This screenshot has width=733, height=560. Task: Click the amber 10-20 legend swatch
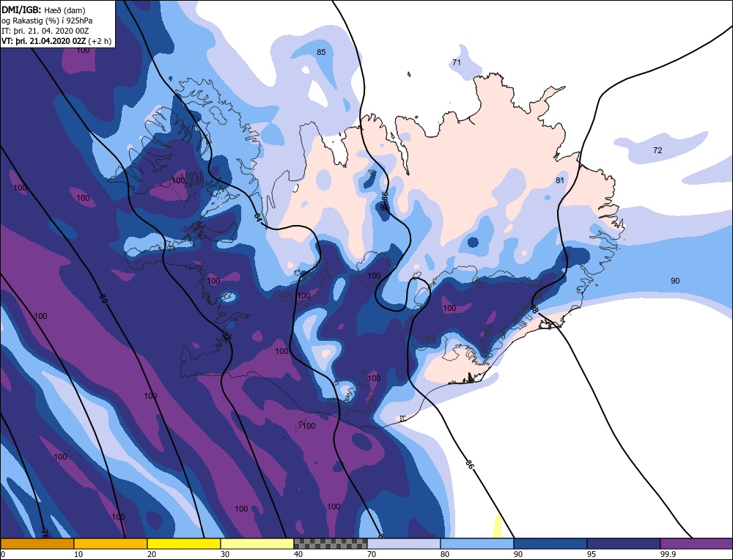tap(111, 544)
